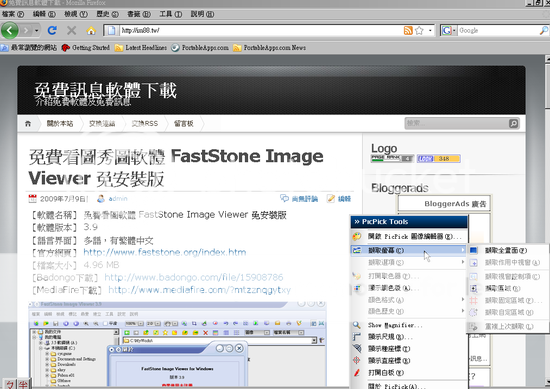The height and width of the screenshot is (389, 550).
Task: Expand the 擷取螢幕 capture screen submenu
Action: pyautogui.click(x=409, y=250)
